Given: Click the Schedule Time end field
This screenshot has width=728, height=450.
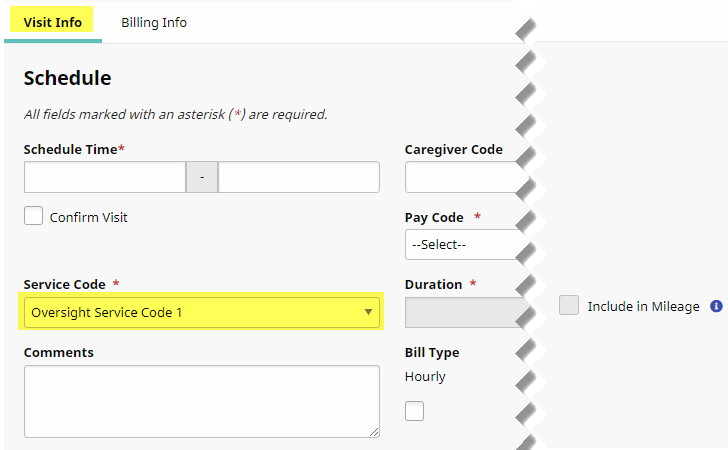Looking at the screenshot, I should click(x=298, y=177).
